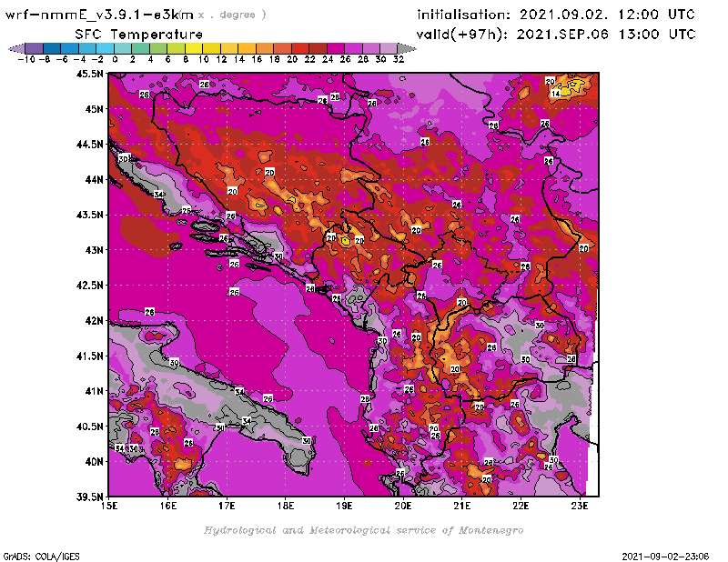Image resolution: width=728 pixels, height=562 pixels.
Task: Click the '39.5N' latitude label
Action: pyautogui.click(x=89, y=497)
